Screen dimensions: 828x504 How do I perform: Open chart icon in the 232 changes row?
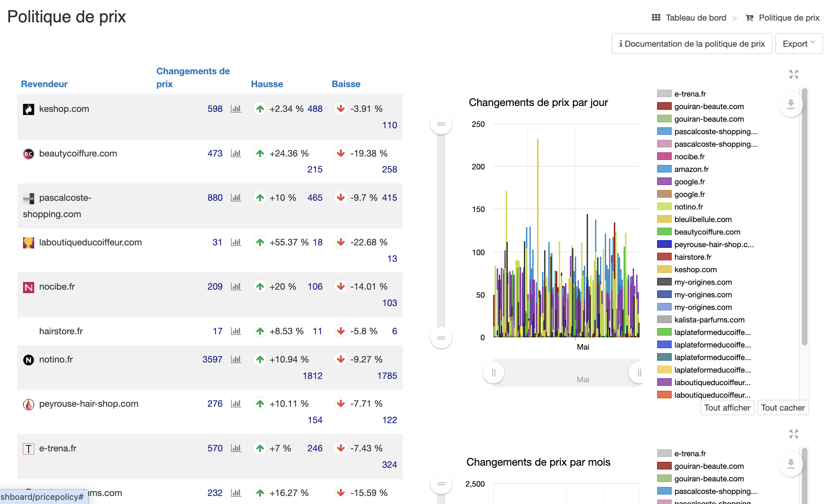236,493
